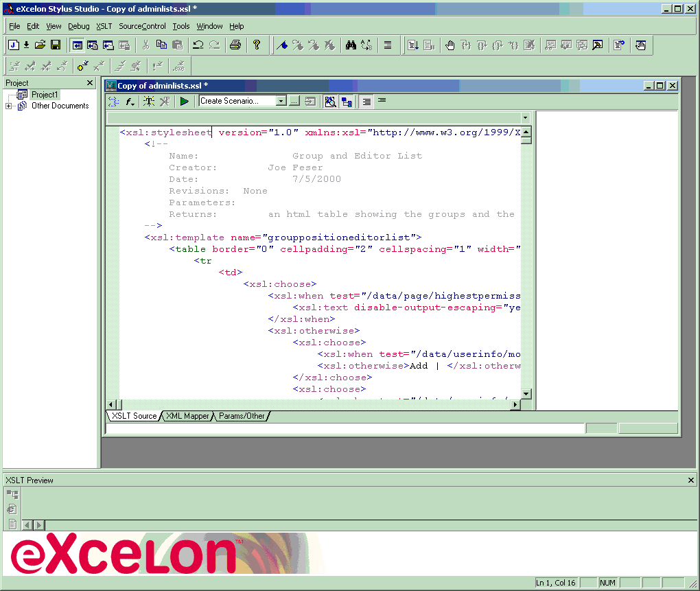The width and height of the screenshot is (700, 591).
Task: Open the template dropdown above the code editor
Action: tap(525, 118)
